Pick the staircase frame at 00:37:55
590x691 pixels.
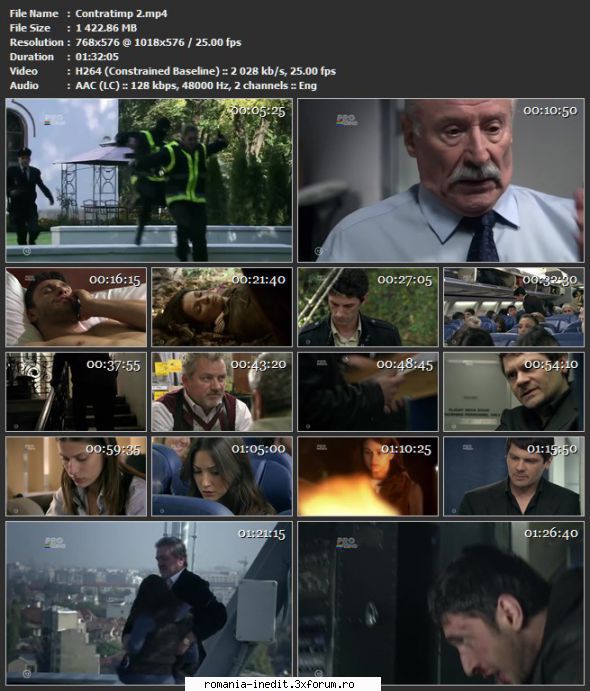(76, 391)
